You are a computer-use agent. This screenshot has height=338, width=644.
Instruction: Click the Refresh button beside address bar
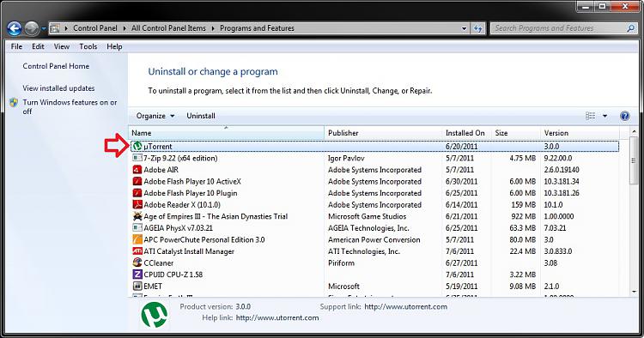[477, 28]
